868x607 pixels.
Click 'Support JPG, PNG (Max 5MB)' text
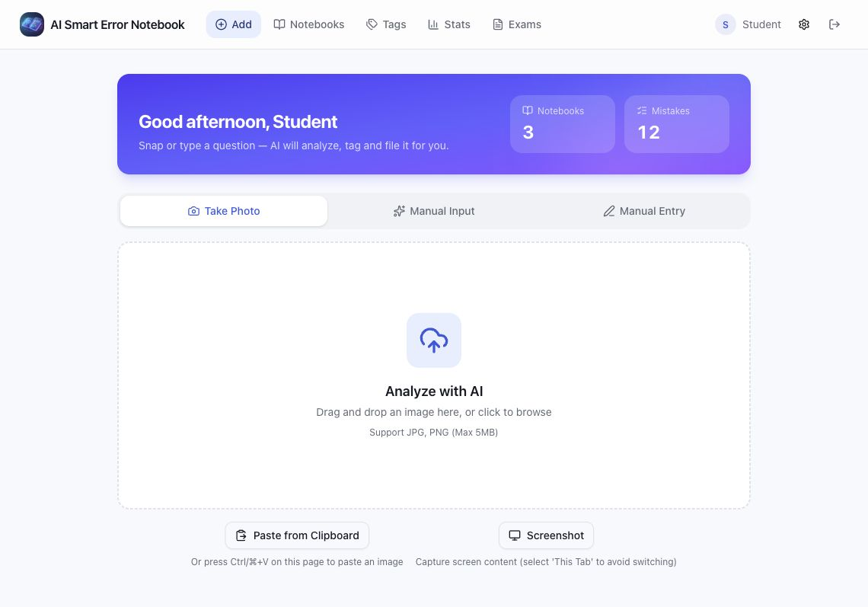pyautogui.click(x=434, y=433)
